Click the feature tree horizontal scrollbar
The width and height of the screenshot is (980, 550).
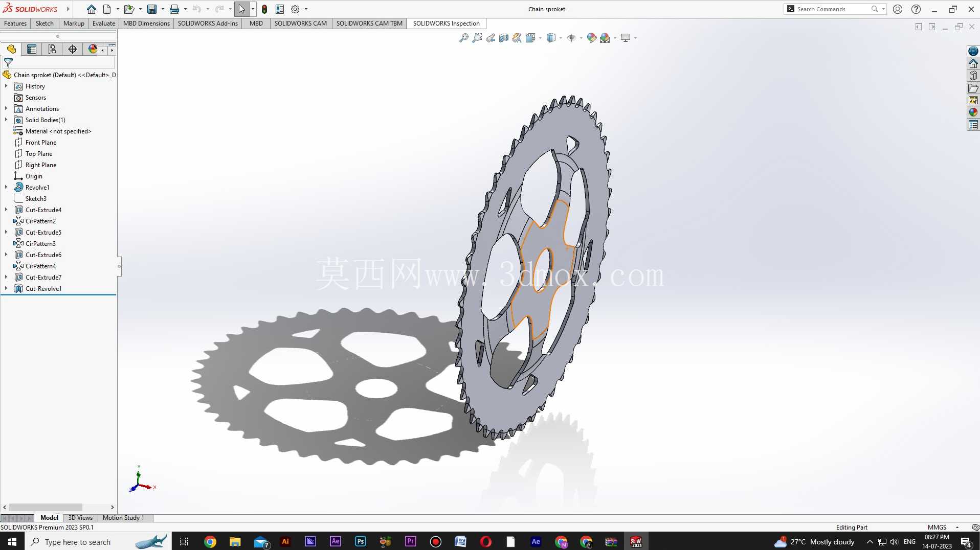46,508
